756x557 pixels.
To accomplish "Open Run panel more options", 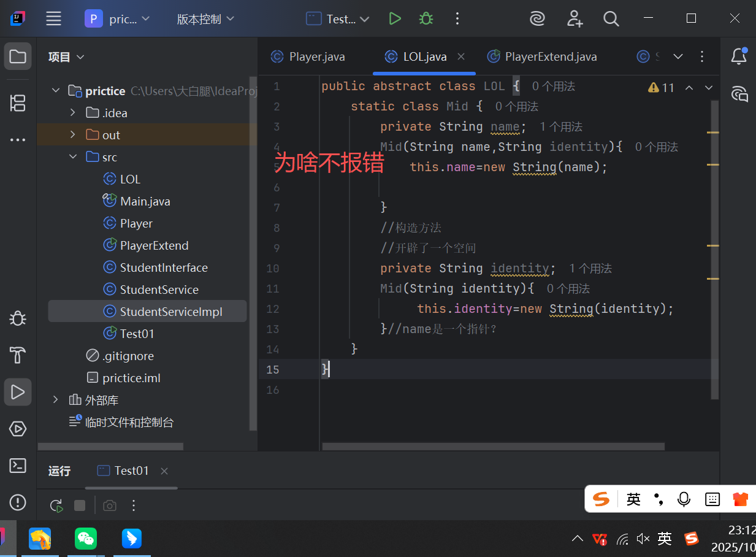I will pyautogui.click(x=134, y=505).
